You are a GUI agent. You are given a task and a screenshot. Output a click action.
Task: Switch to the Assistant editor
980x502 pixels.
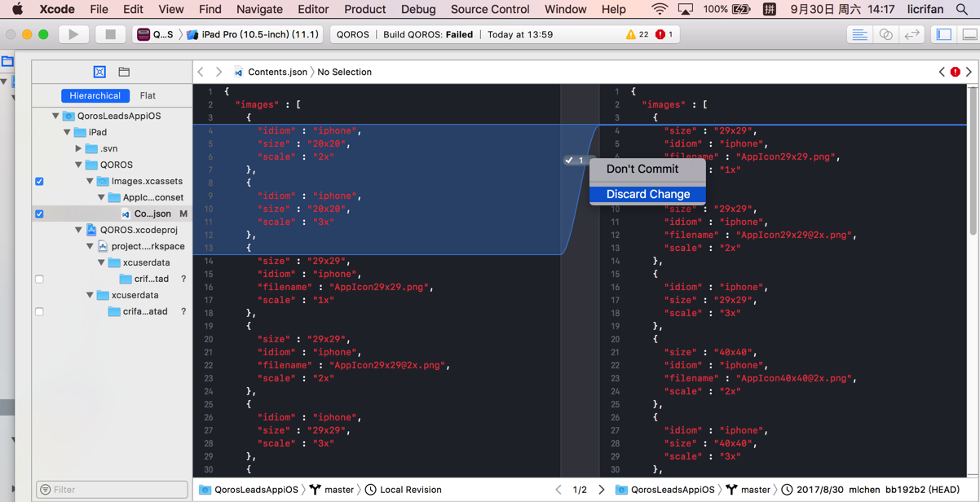[x=885, y=35]
